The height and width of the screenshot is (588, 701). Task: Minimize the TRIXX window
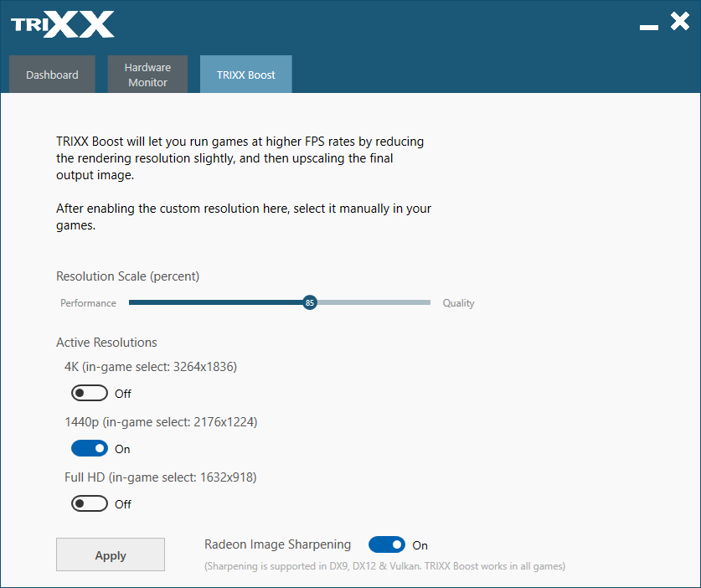(x=649, y=28)
